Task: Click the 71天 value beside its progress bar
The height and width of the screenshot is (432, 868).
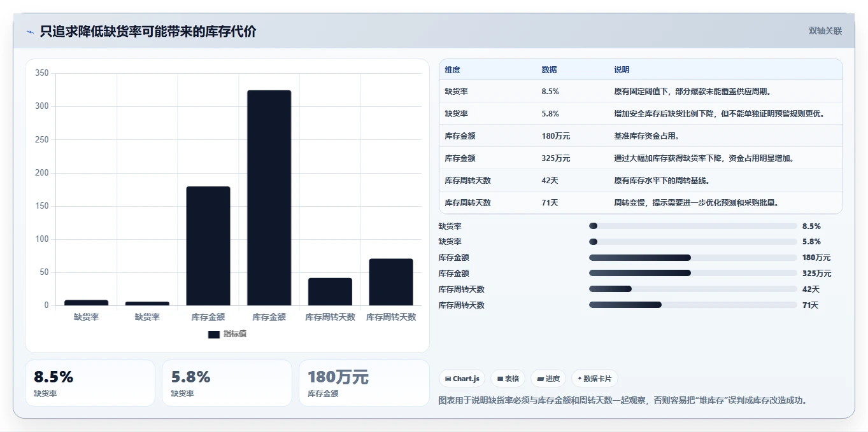Action: 811,305
